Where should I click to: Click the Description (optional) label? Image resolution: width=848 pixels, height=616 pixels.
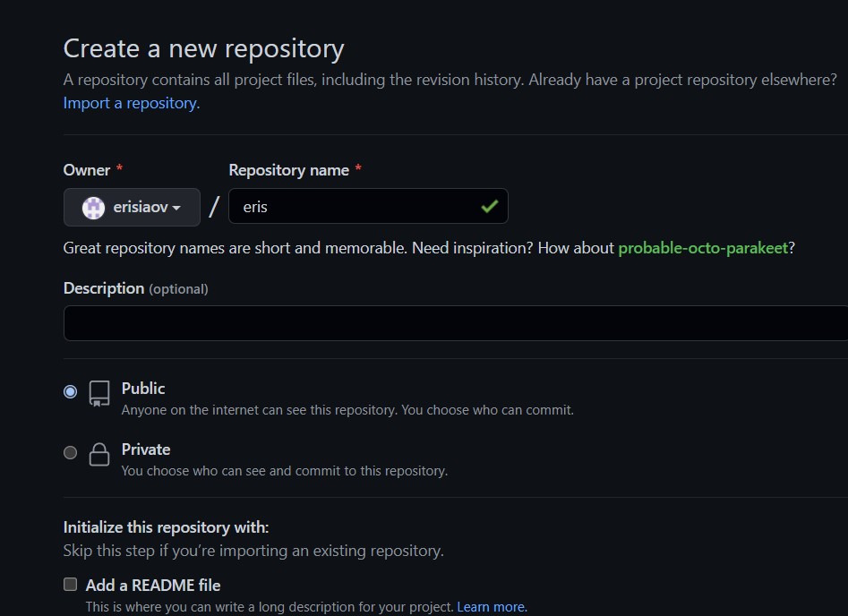pyautogui.click(x=136, y=288)
